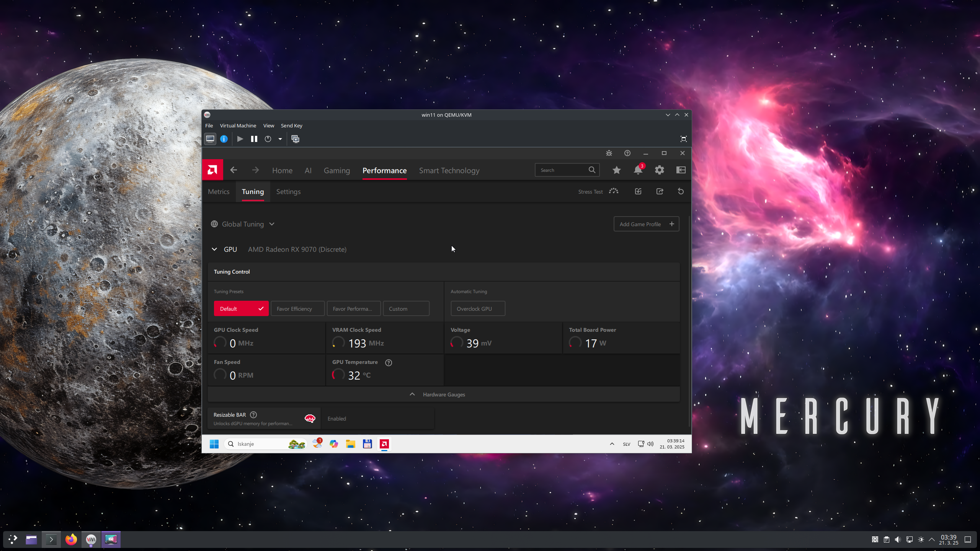The width and height of the screenshot is (980, 551).
Task: Enable Overclock GPU automatic tuning
Action: (478, 308)
